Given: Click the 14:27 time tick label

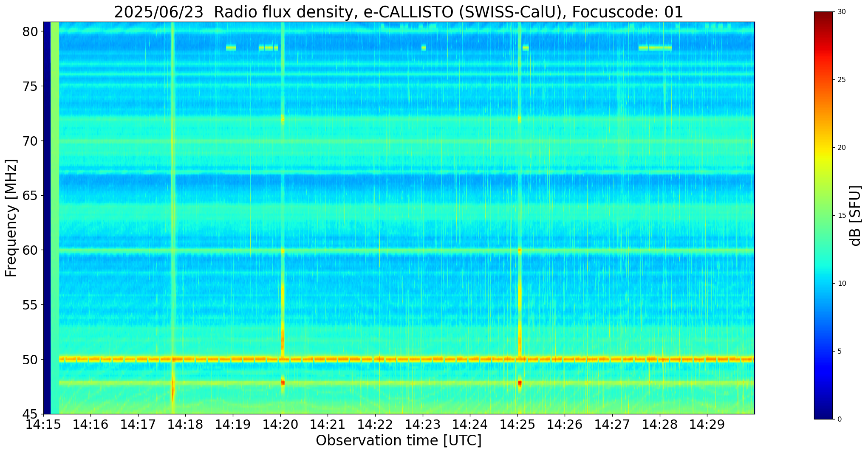Looking at the screenshot, I should point(612,425).
